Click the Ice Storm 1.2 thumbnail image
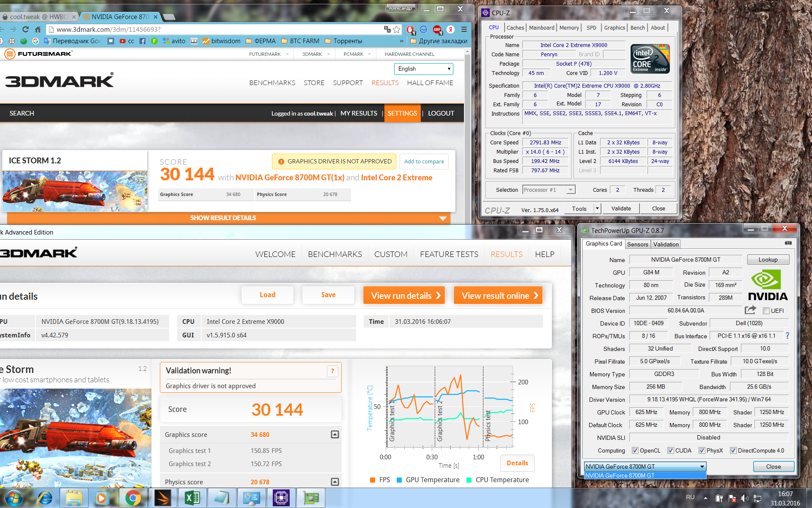The height and width of the screenshot is (508, 812). (75, 191)
